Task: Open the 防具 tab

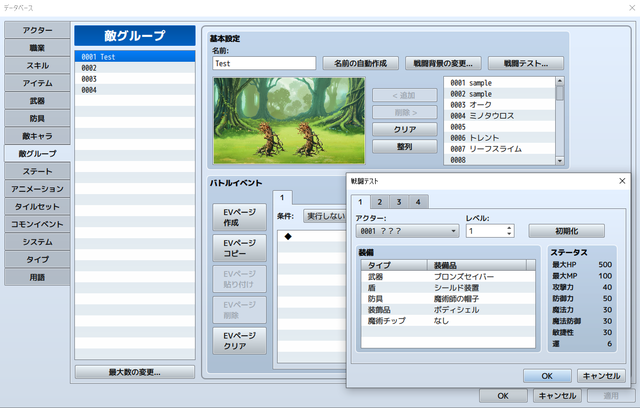Action: (x=37, y=118)
